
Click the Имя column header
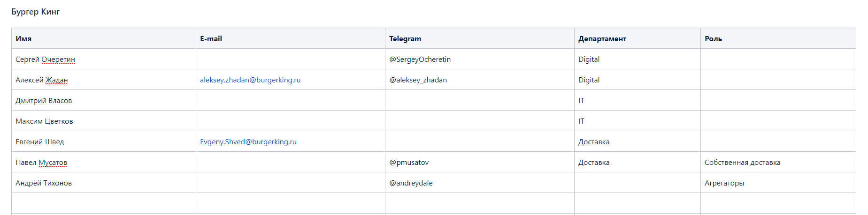23,39
